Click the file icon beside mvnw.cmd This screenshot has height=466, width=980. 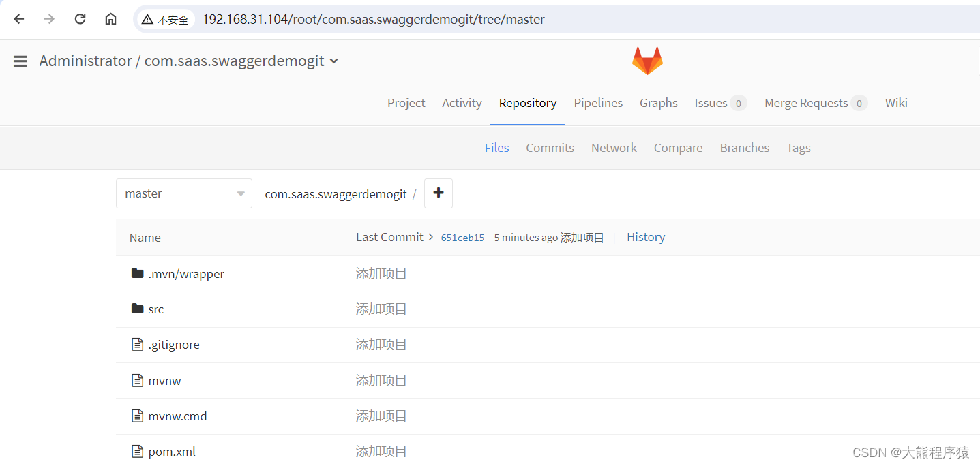pos(137,416)
